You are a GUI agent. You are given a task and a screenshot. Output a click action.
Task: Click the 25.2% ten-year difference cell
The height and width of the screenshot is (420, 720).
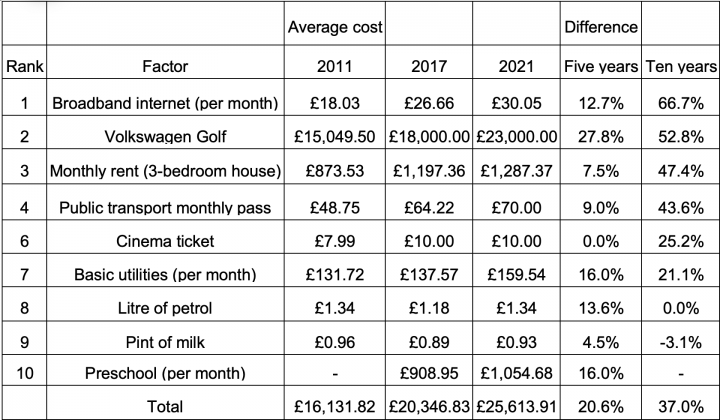pos(681,237)
